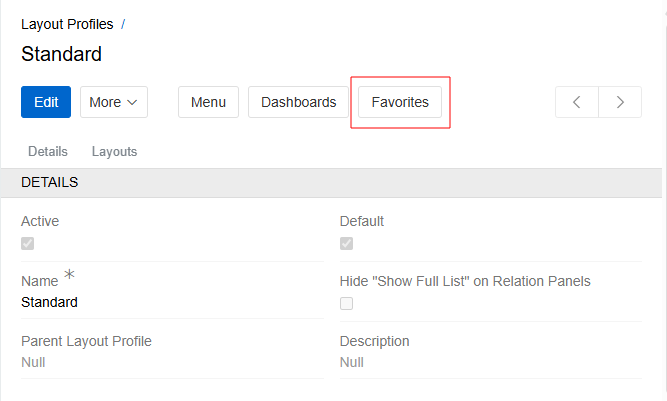Click the Parent Layout Profile Null value
Viewport: 667px width, 401px height.
[33, 362]
